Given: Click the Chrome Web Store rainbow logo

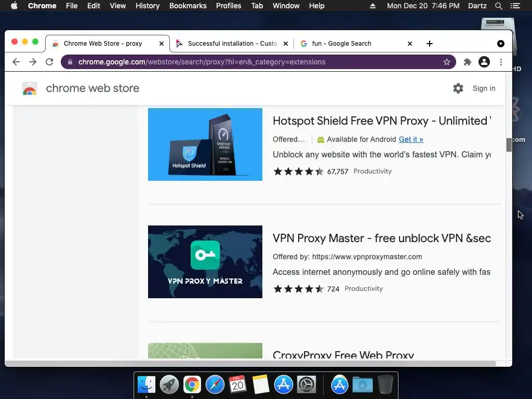Looking at the screenshot, I should click(x=30, y=88).
